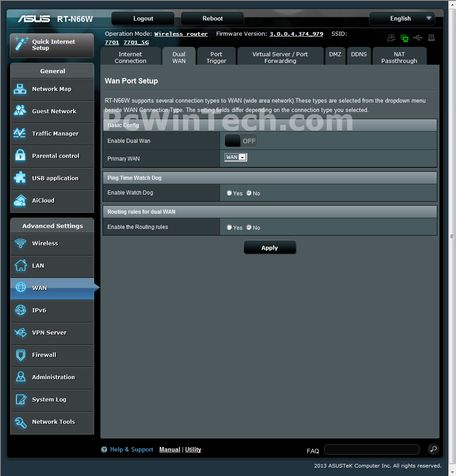This screenshot has height=476, width=456.
Task: Click the printer status icon
Action: [x=431, y=38]
